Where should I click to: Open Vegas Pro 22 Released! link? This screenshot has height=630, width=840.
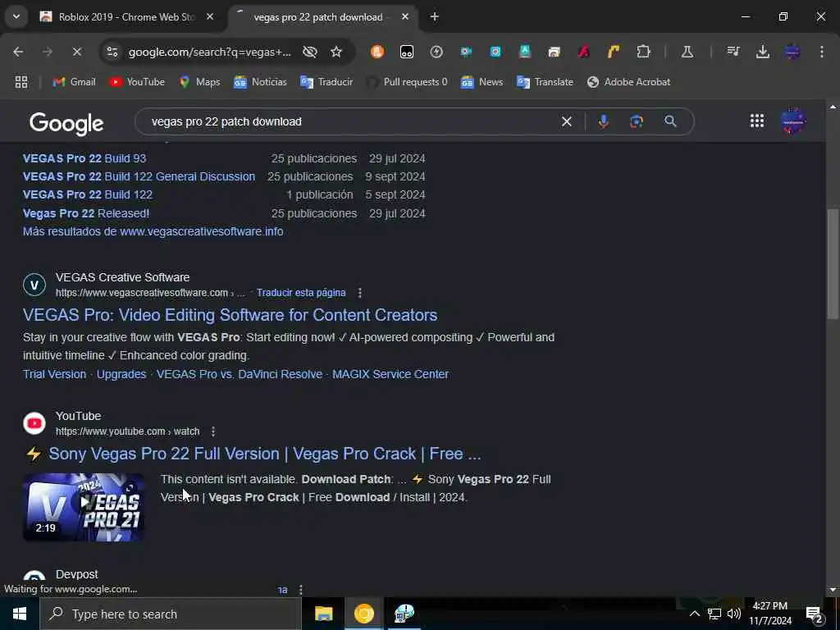(x=85, y=213)
